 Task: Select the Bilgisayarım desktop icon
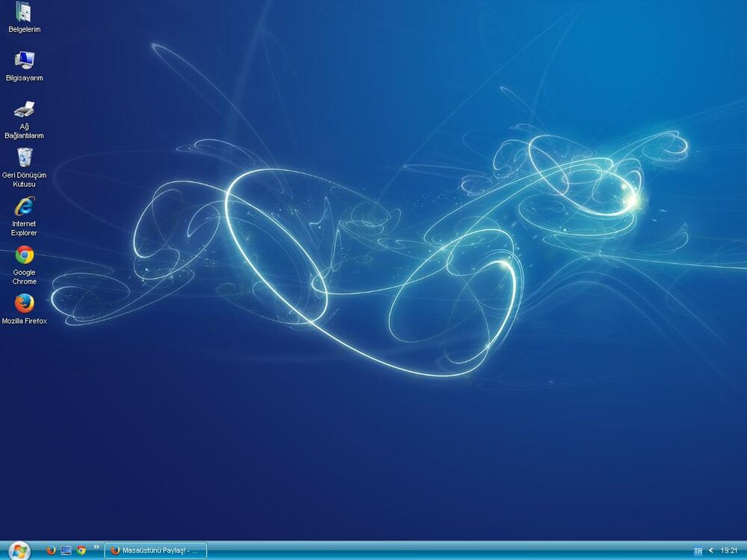coord(24,60)
